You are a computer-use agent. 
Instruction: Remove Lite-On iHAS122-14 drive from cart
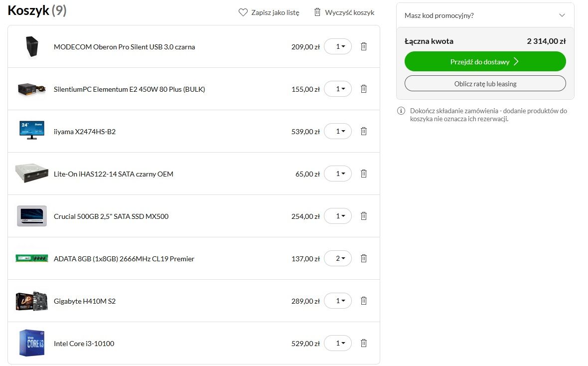[x=363, y=174]
